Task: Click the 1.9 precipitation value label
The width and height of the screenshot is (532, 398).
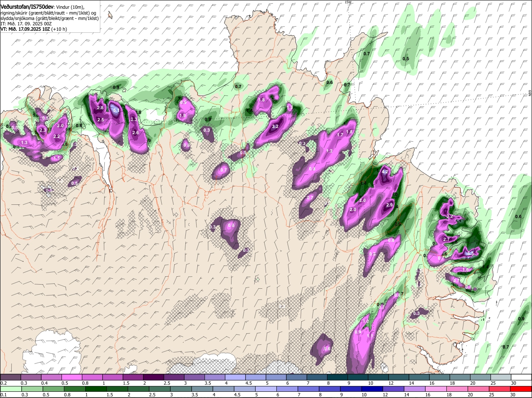Action: (x=182, y=116)
